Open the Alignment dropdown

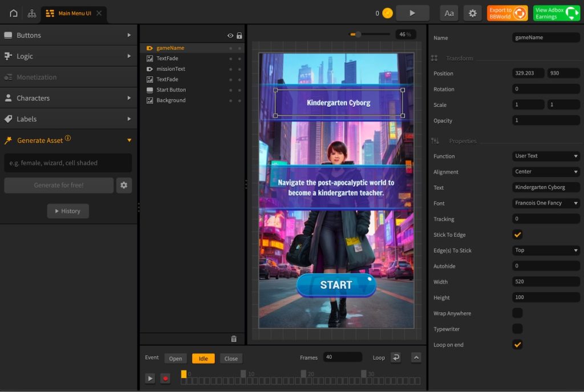click(546, 172)
